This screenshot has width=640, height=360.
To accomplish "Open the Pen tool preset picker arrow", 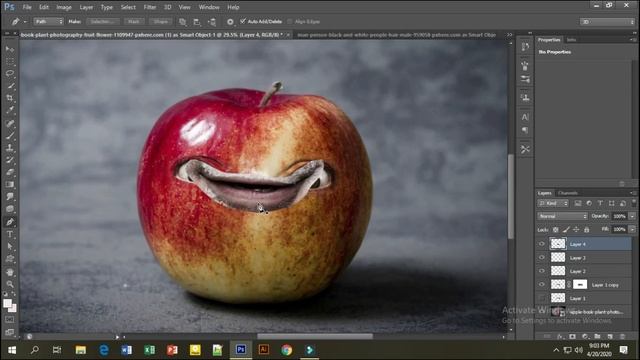I will click(x=25, y=22).
